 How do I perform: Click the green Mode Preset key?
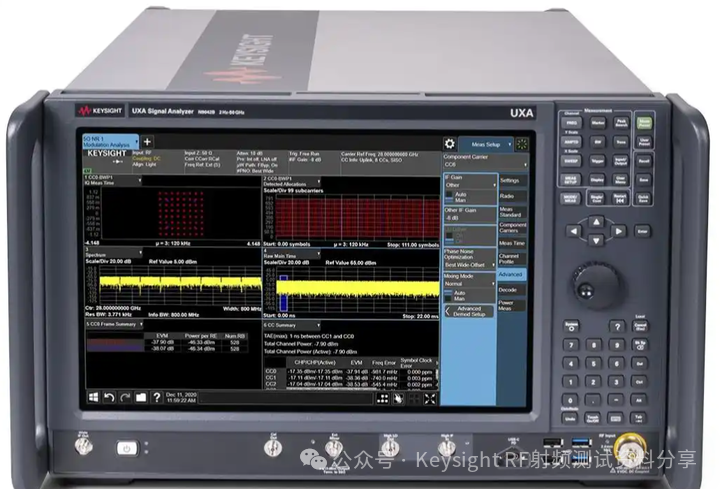(x=644, y=122)
